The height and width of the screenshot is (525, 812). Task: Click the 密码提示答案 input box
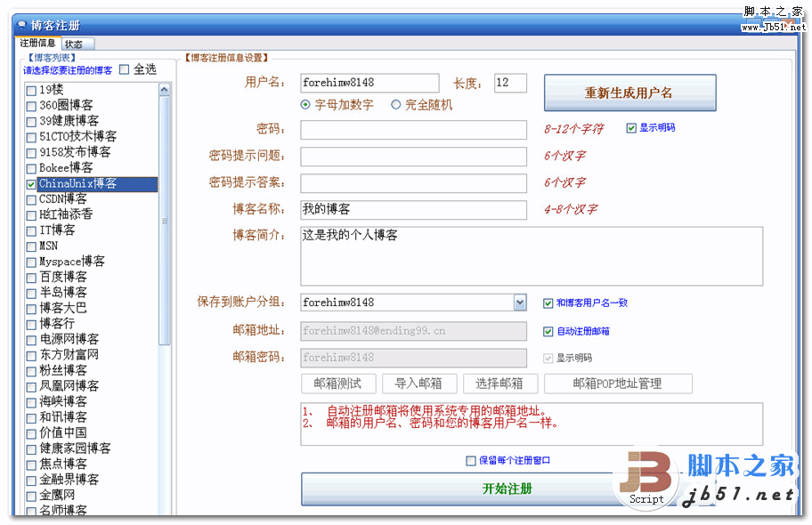413,183
